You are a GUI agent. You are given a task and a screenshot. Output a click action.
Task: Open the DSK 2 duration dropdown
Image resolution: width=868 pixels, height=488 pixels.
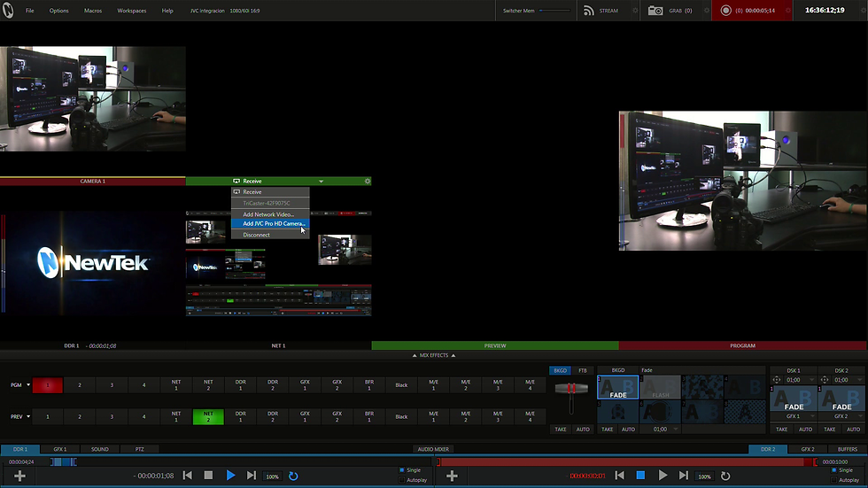[860, 380]
